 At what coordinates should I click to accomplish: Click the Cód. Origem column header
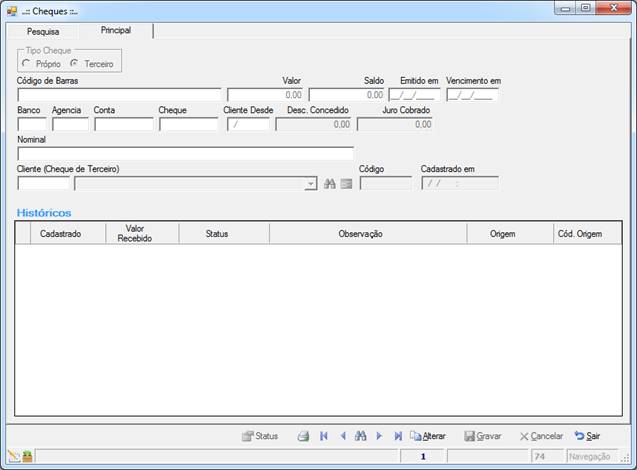click(x=587, y=234)
